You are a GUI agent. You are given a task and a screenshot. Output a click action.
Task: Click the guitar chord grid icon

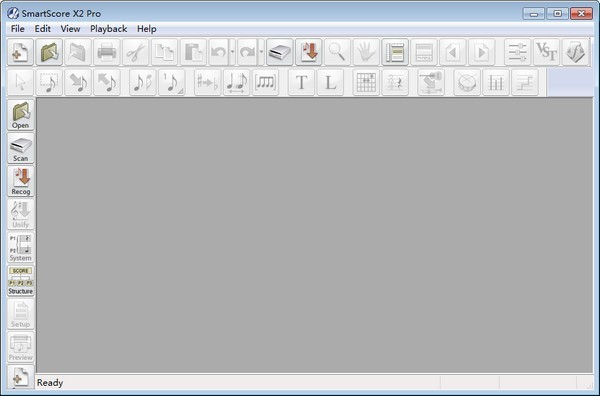point(366,82)
